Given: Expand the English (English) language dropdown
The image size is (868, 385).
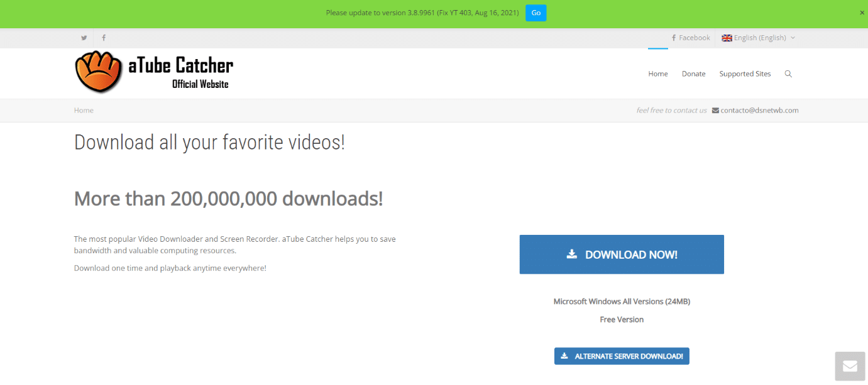Looking at the screenshot, I should tap(759, 38).
